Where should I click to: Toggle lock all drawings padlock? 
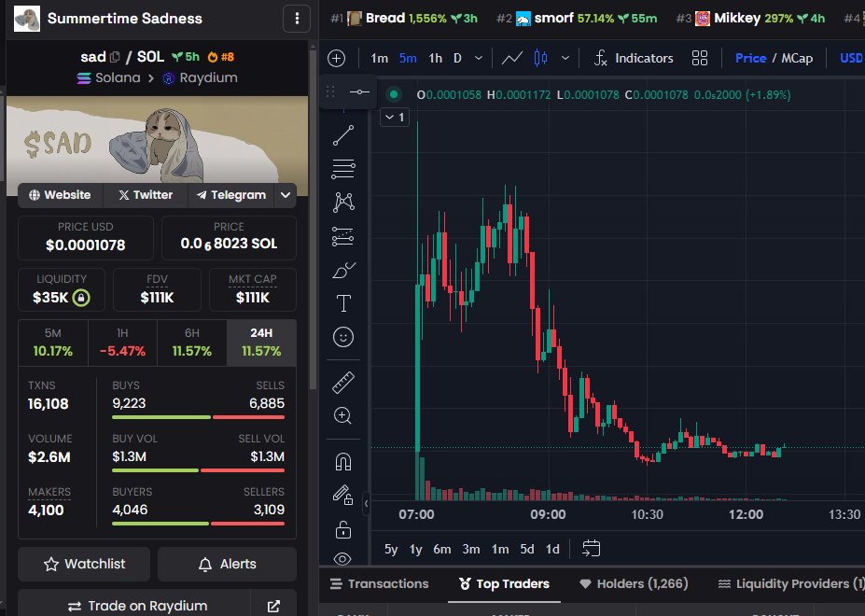343,529
